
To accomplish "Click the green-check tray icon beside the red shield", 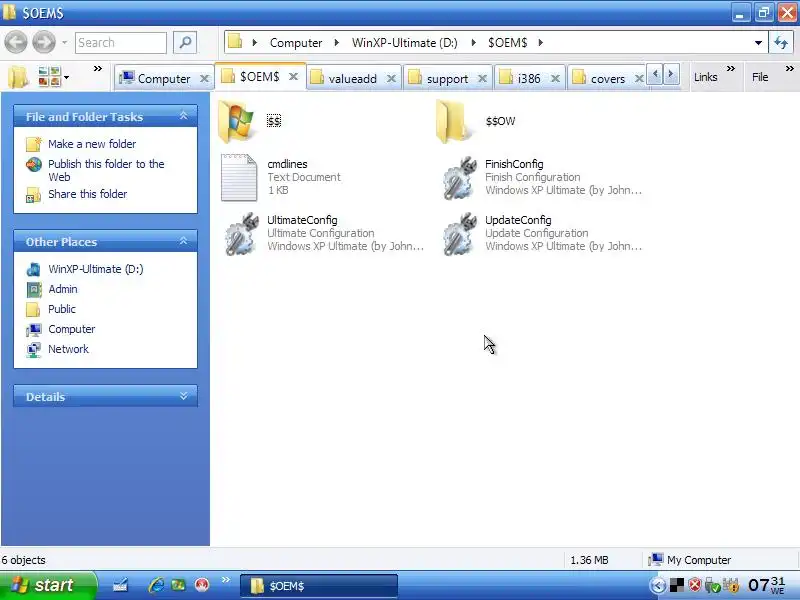I will pos(713,585).
